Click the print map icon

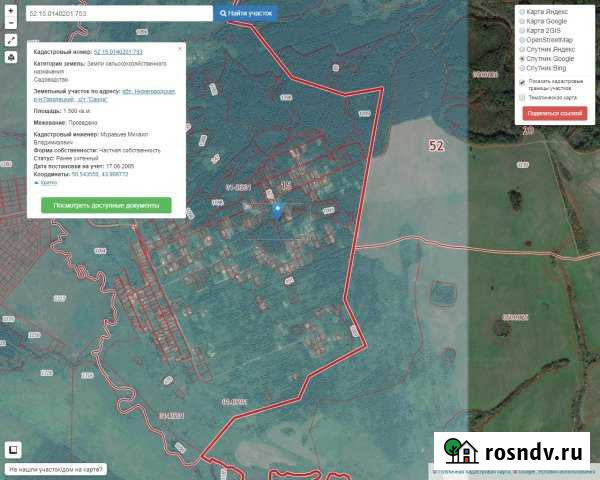[x=10, y=58]
